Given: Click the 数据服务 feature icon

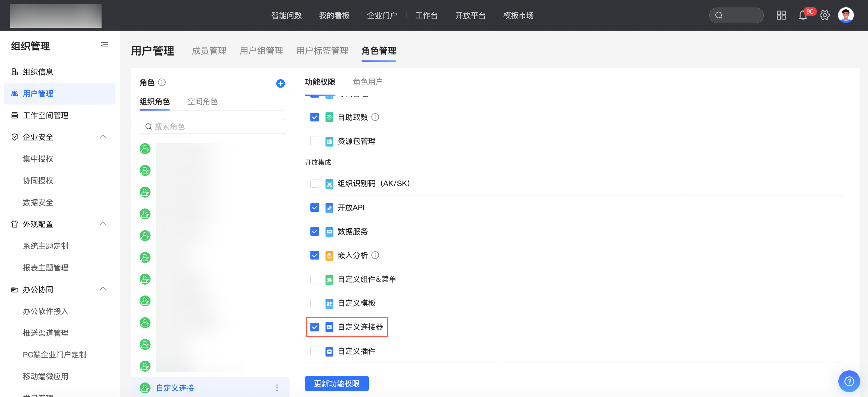Looking at the screenshot, I should [329, 232].
